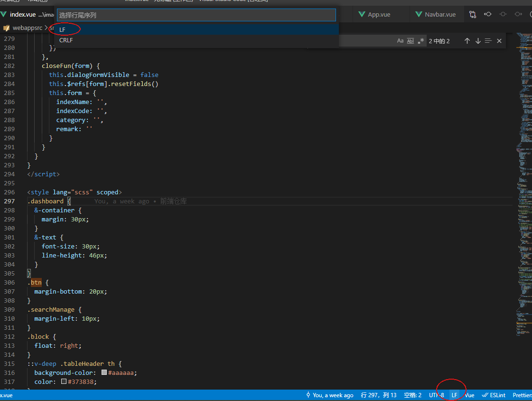Go to next search match with down arrow
Viewport: 532px width, 401px height.
(x=478, y=41)
